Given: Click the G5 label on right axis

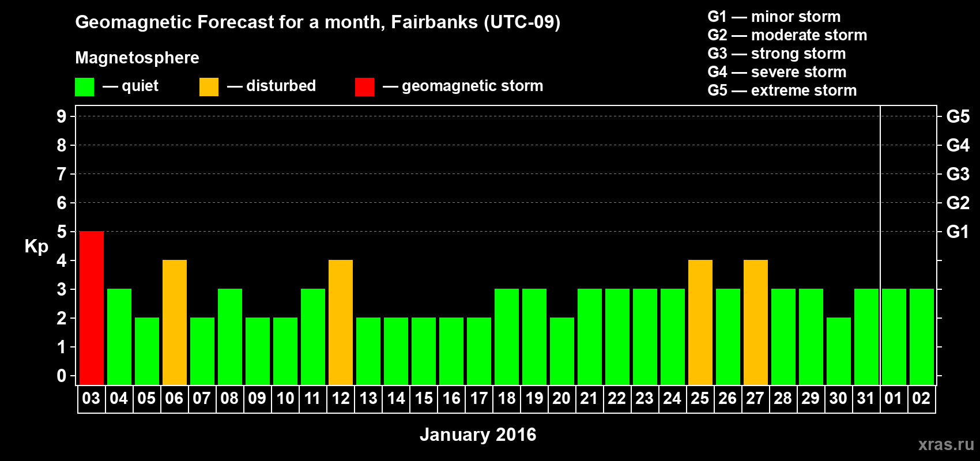Looking at the screenshot, I should tap(958, 116).
